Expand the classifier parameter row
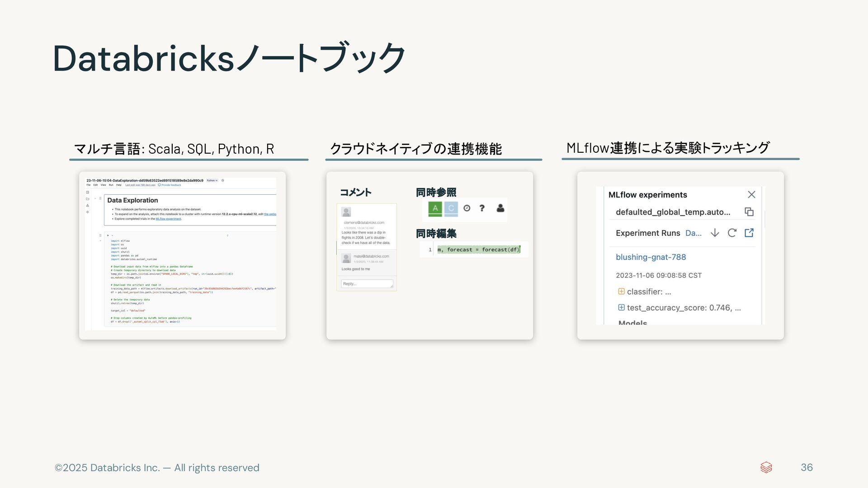 [621, 291]
